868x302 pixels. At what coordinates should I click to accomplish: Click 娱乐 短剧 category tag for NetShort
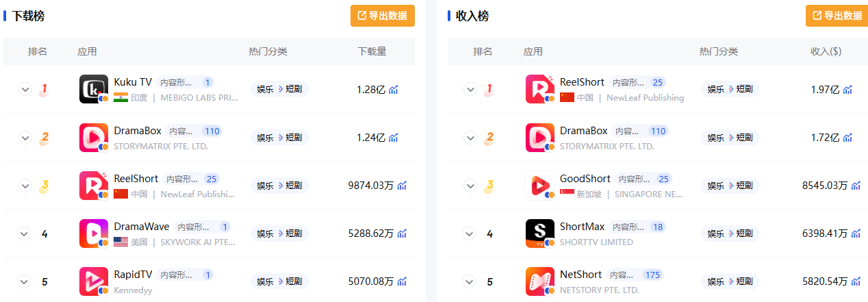click(x=730, y=281)
